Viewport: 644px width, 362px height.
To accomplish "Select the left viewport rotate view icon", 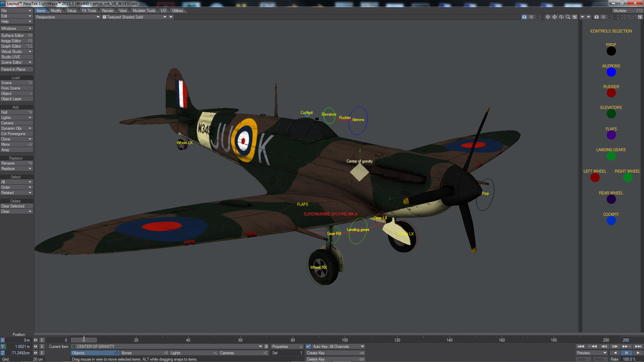I will click(561, 17).
